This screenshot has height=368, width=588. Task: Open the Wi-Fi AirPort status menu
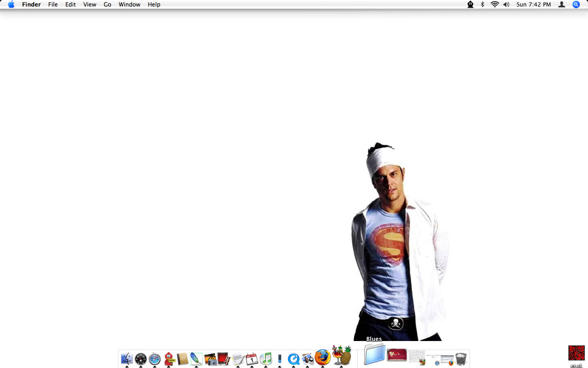[494, 4]
